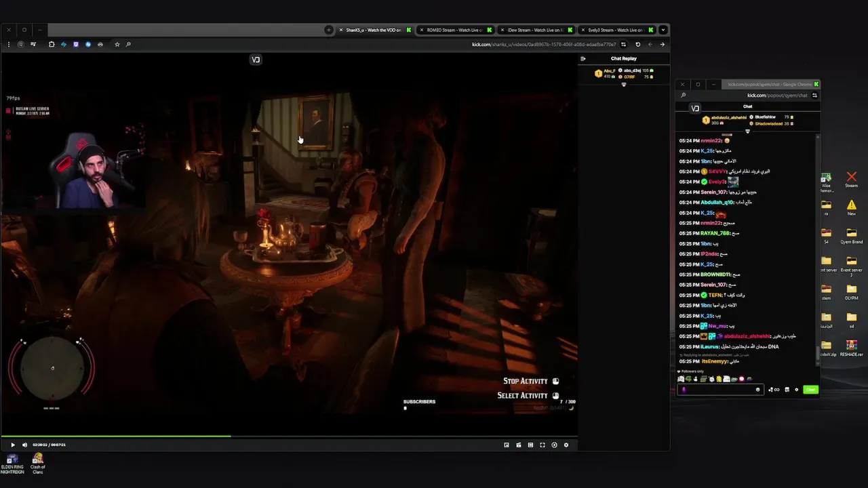The width and height of the screenshot is (868, 488).
Task: Click site settings icon beside VOD URL
Action: pyautogui.click(x=623, y=45)
